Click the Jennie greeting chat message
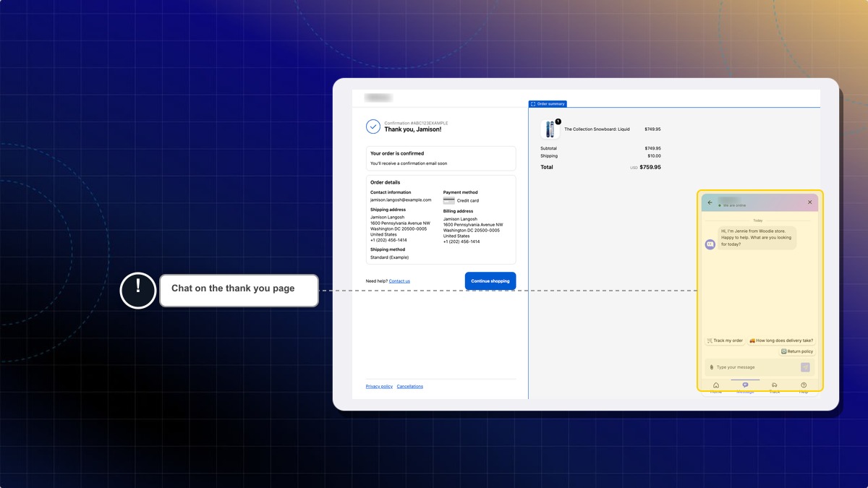 (757, 238)
